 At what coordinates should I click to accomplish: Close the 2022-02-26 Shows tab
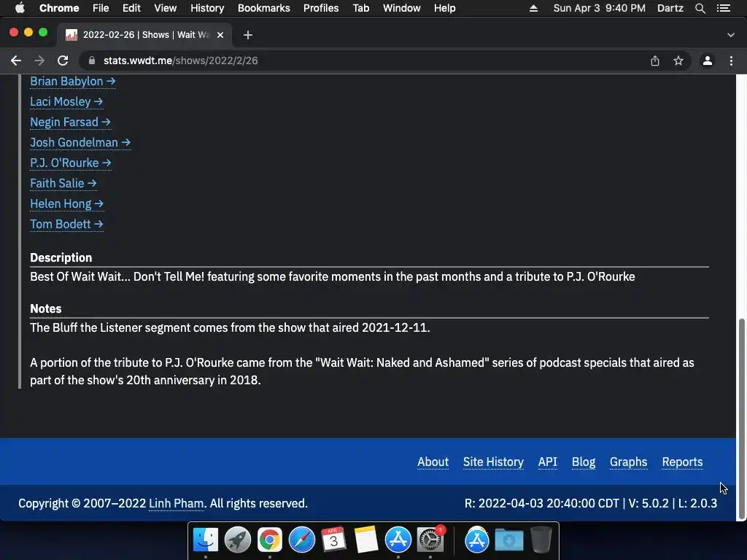pyautogui.click(x=220, y=35)
